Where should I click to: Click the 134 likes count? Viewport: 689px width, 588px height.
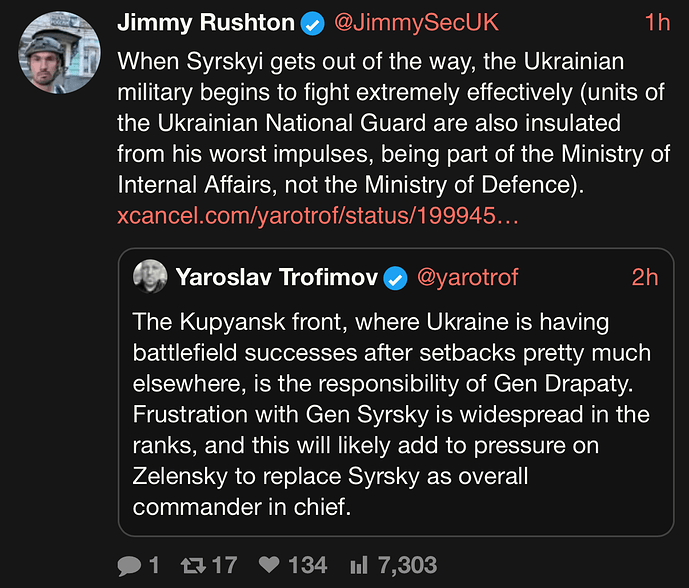308,566
